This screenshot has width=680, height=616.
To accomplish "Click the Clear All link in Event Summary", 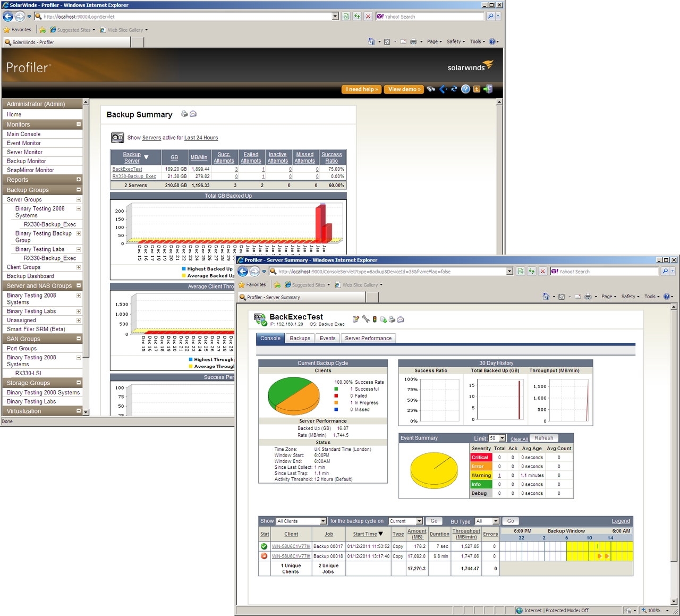I will pyautogui.click(x=519, y=439).
